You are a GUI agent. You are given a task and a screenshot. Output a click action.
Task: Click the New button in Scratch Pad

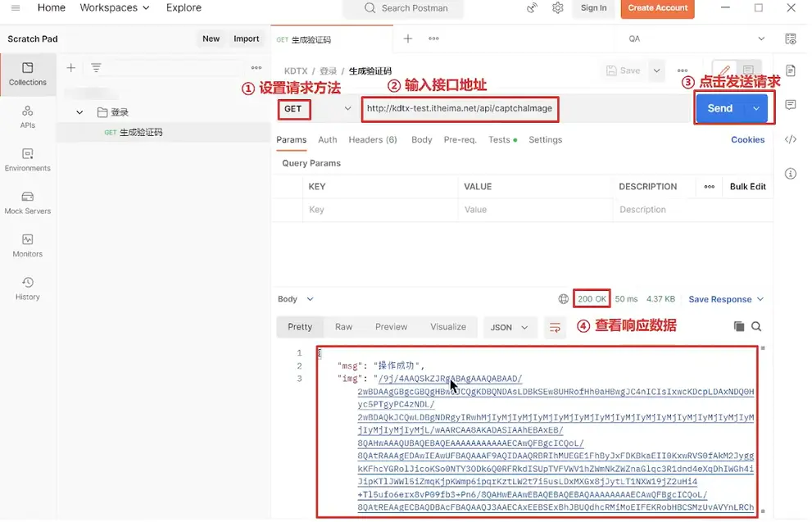coord(211,39)
